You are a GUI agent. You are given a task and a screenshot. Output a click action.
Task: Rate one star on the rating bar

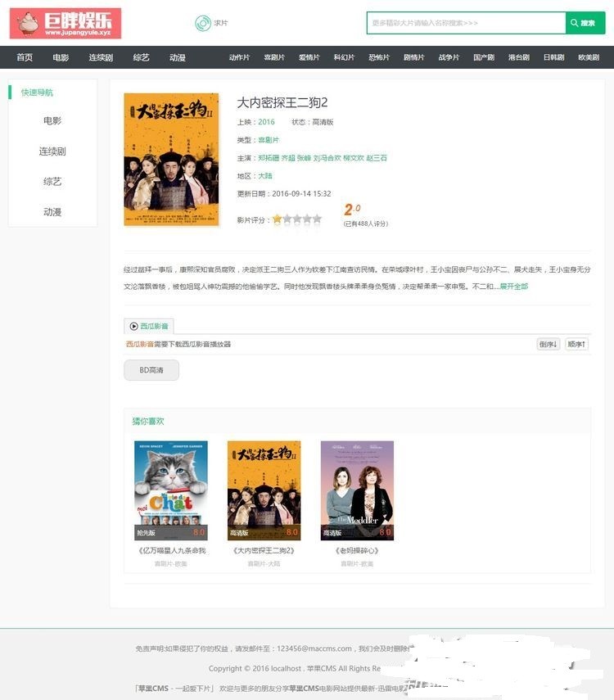pos(277,219)
